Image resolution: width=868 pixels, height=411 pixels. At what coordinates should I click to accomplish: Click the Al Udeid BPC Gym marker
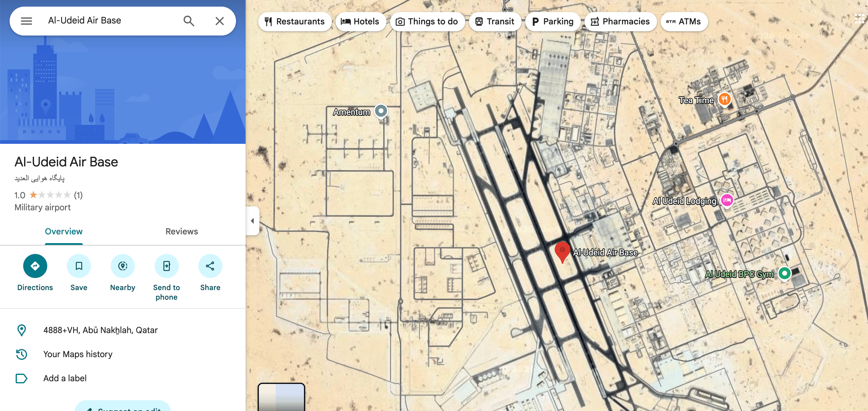pyautogui.click(x=784, y=273)
